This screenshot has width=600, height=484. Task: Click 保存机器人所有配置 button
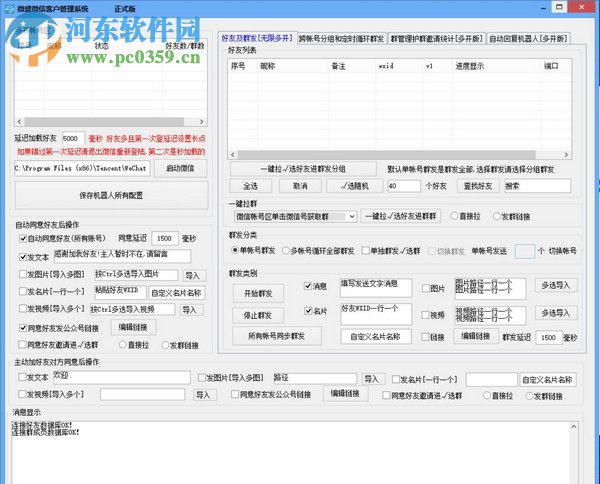111,195
